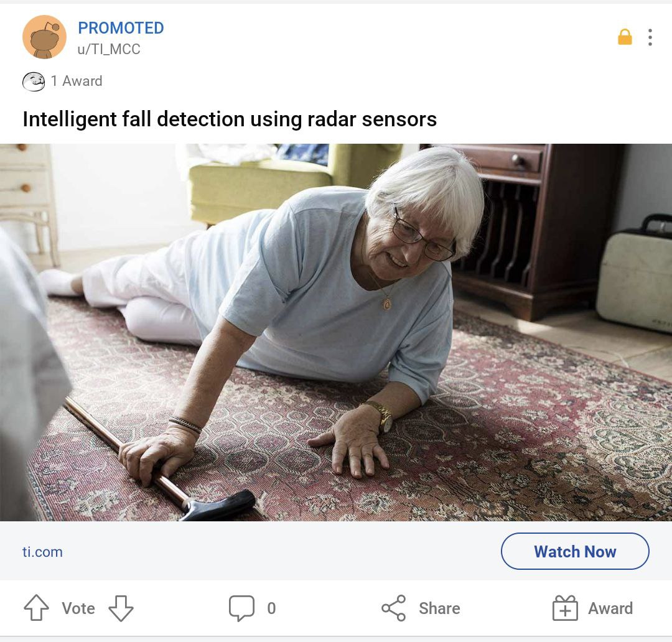Screen dimensions: 672x642
Task: Upvote the promoted post
Action: (36, 608)
